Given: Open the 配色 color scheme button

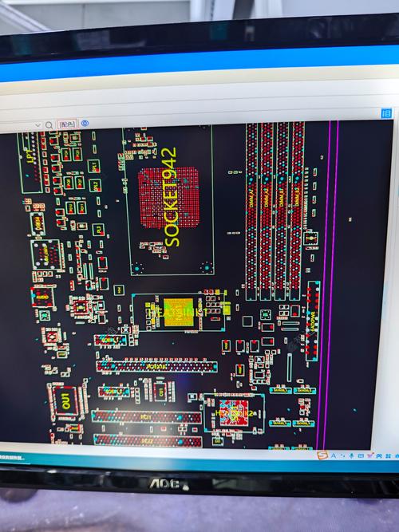Looking at the screenshot, I should pos(67,124).
